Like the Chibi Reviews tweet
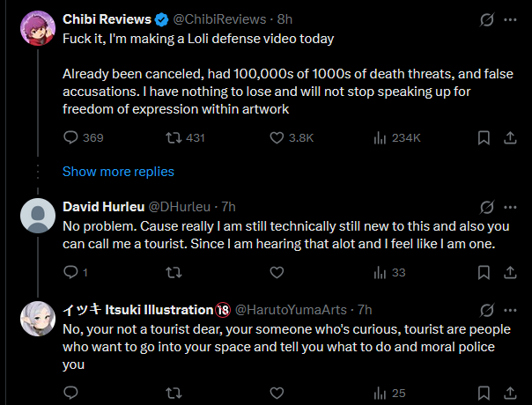 [x=277, y=137]
